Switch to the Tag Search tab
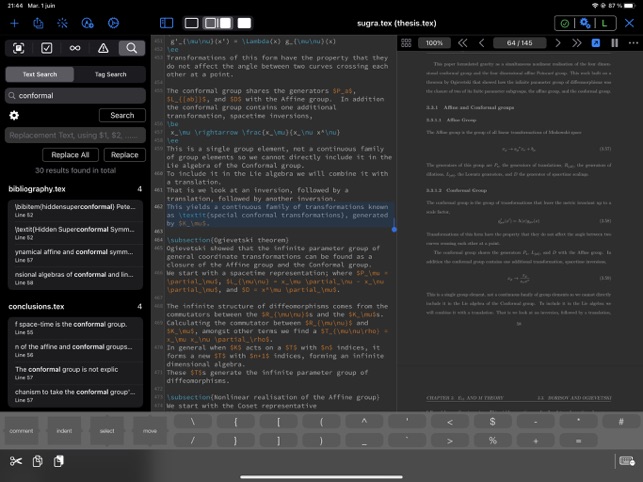The height and width of the screenshot is (482, 643). click(x=110, y=74)
